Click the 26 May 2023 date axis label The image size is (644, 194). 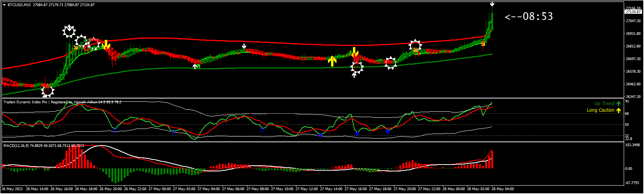(12, 189)
